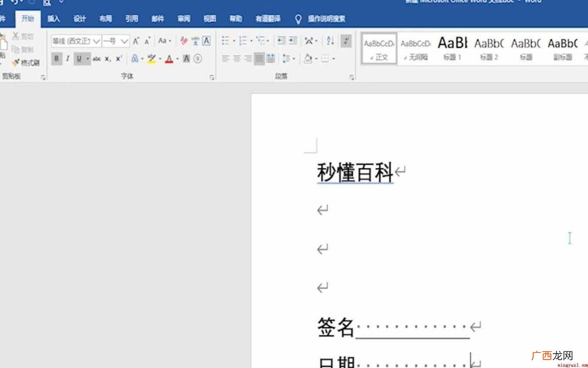Screen dimensions: 588x368
Task: Decrease font size with the shrink font icon
Action: (148, 41)
